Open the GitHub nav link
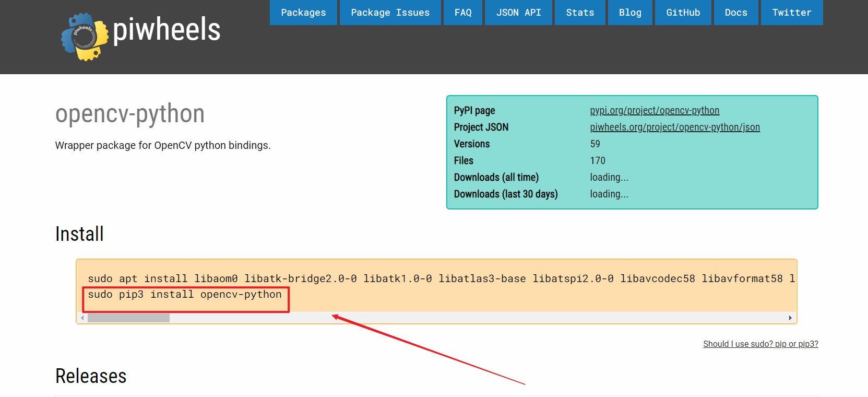The width and height of the screenshot is (868, 397). [683, 13]
